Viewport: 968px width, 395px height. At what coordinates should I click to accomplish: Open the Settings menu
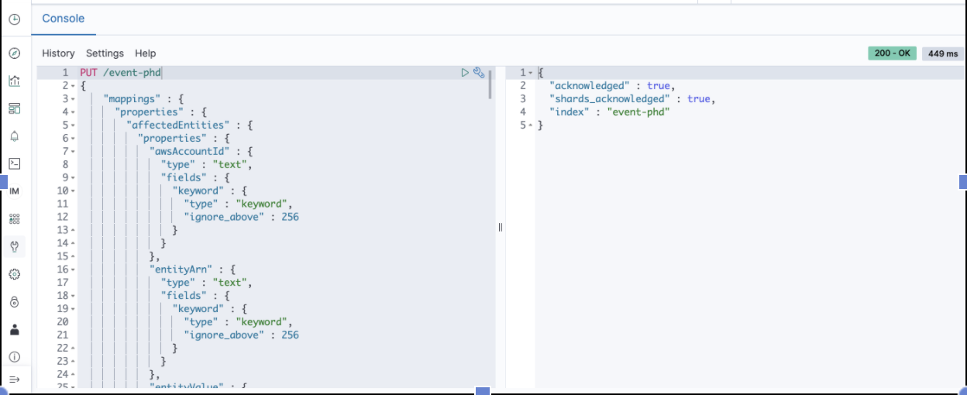(105, 53)
